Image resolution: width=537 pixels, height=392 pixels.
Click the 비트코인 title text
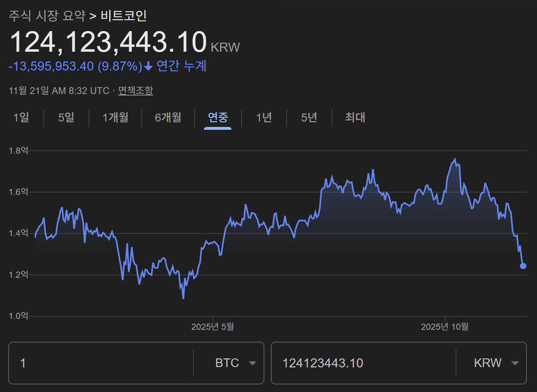124,16
